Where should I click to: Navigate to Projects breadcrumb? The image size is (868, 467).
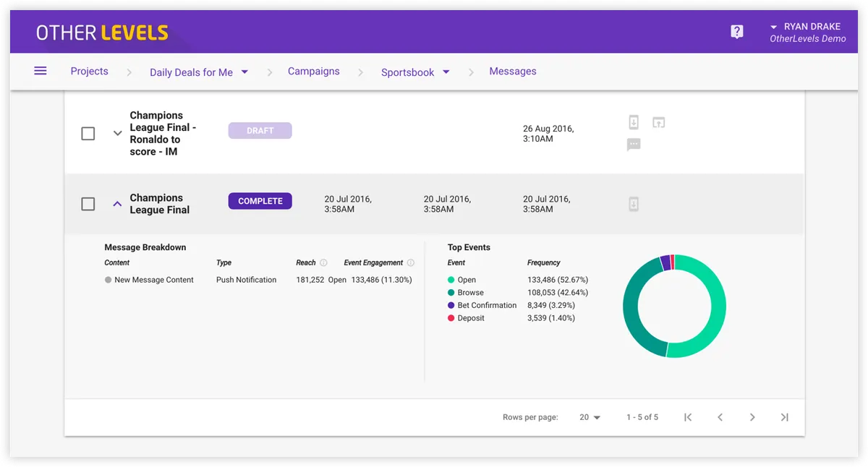tap(90, 71)
